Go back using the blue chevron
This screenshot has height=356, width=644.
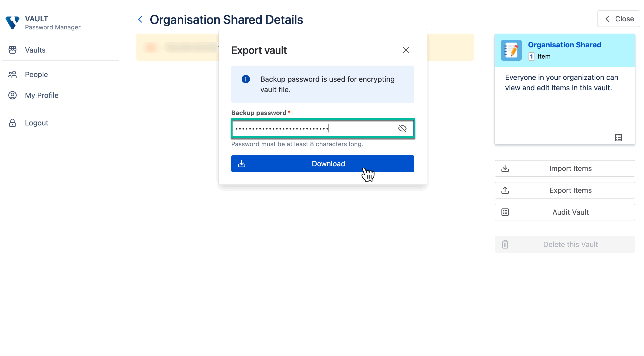(x=140, y=19)
